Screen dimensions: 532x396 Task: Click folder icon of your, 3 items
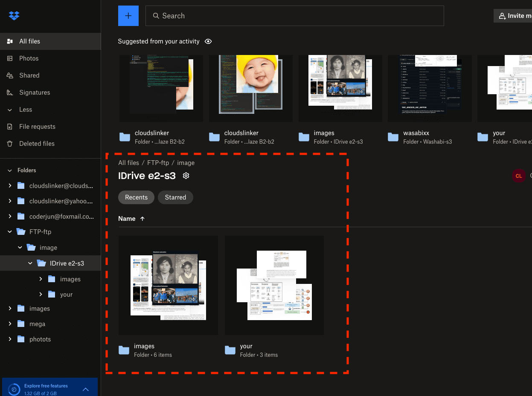[x=230, y=350]
